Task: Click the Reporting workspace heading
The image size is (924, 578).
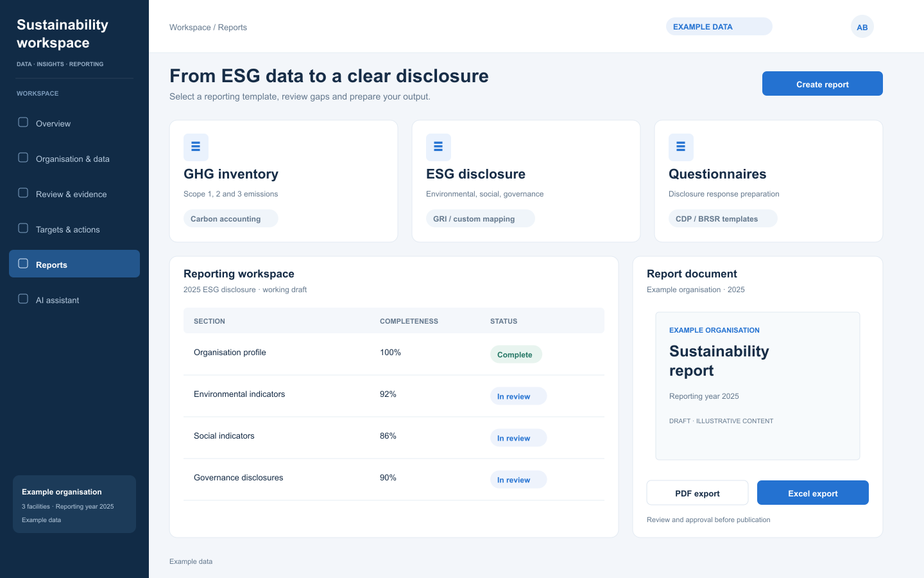Action: [x=239, y=274]
